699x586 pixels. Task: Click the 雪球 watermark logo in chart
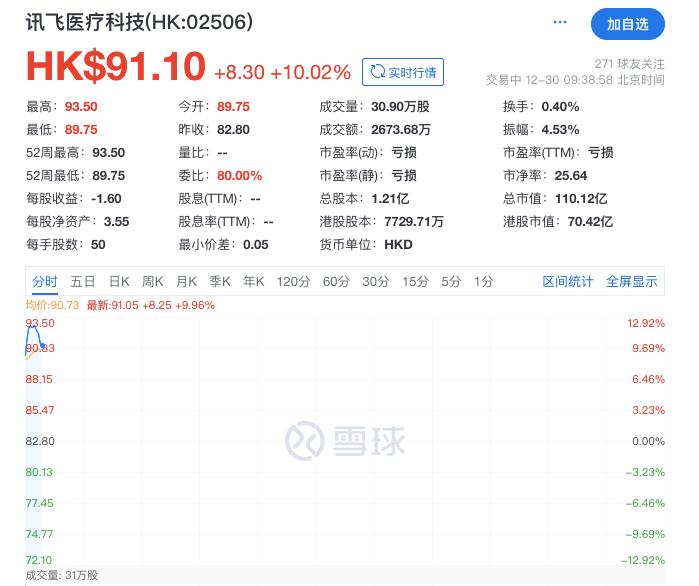click(345, 441)
